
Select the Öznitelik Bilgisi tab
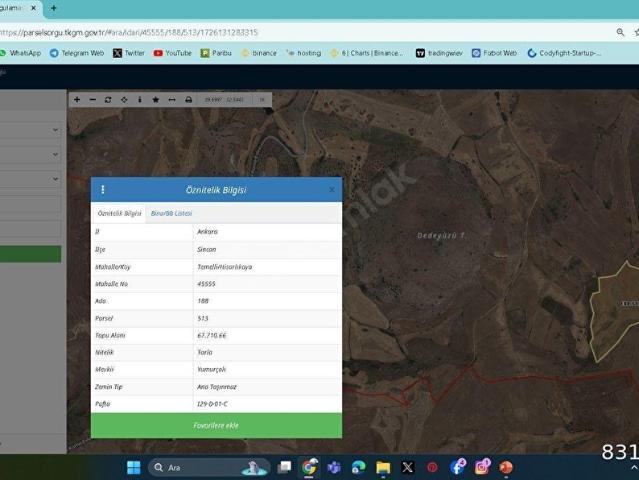(119, 213)
